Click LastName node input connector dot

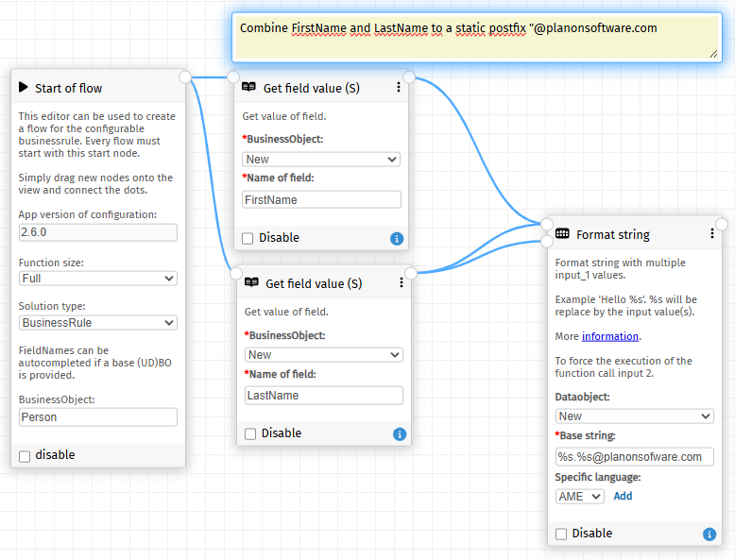click(x=236, y=273)
